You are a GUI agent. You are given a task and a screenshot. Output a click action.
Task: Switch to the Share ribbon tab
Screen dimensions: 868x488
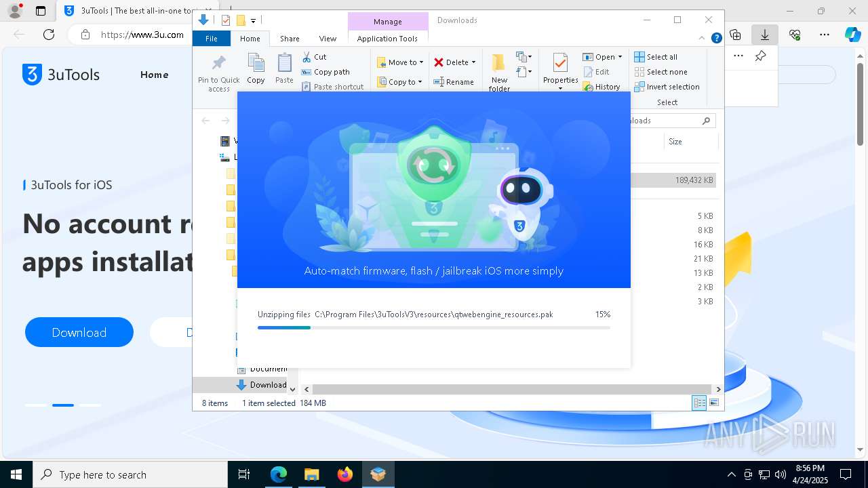coord(290,39)
